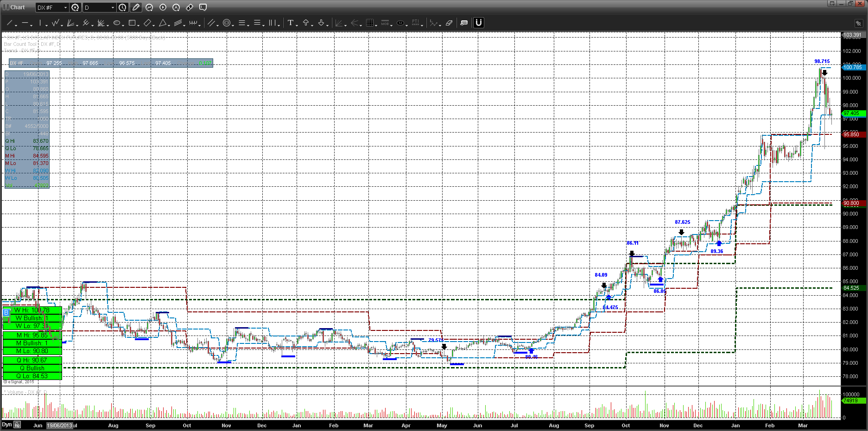Toggle the magnet snap mode
This screenshot has height=431, width=868.
click(x=478, y=23)
